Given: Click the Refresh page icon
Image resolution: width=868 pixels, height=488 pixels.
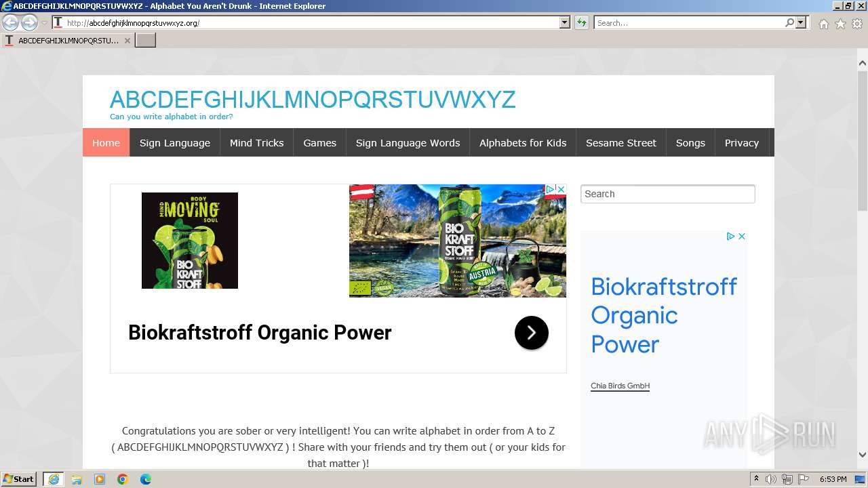Looking at the screenshot, I should [x=581, y=22].
